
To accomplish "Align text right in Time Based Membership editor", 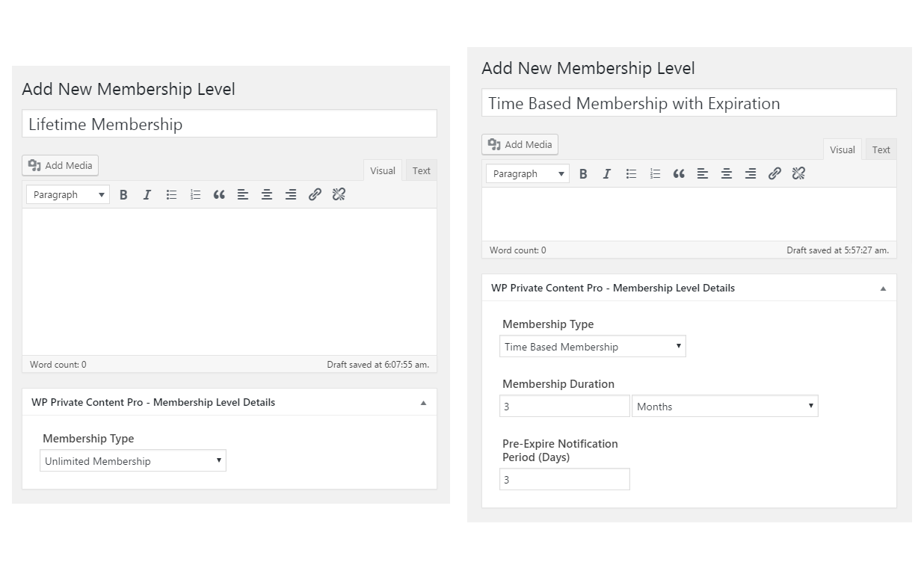I will pyautogui.click(x=751, y=173).
